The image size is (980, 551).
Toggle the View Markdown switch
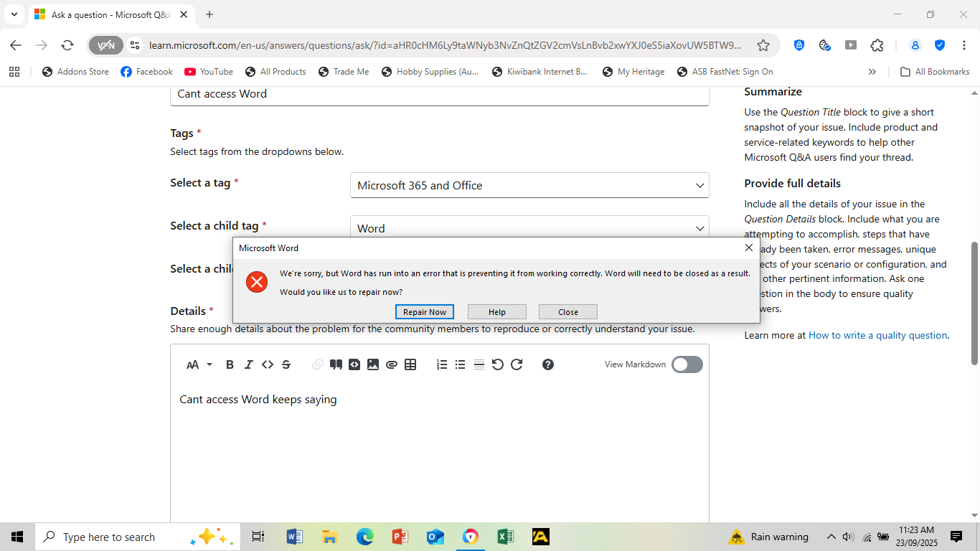click(687, 364)
